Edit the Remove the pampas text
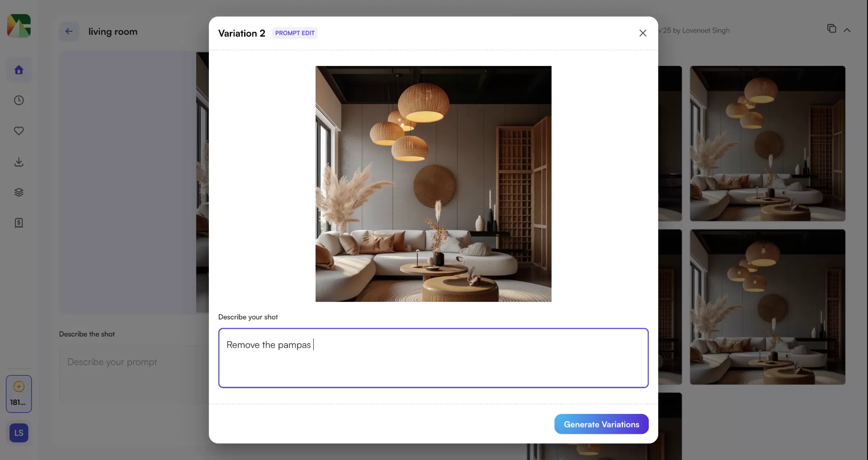Viewport: 868px width, 460px height. coord(269,344)
